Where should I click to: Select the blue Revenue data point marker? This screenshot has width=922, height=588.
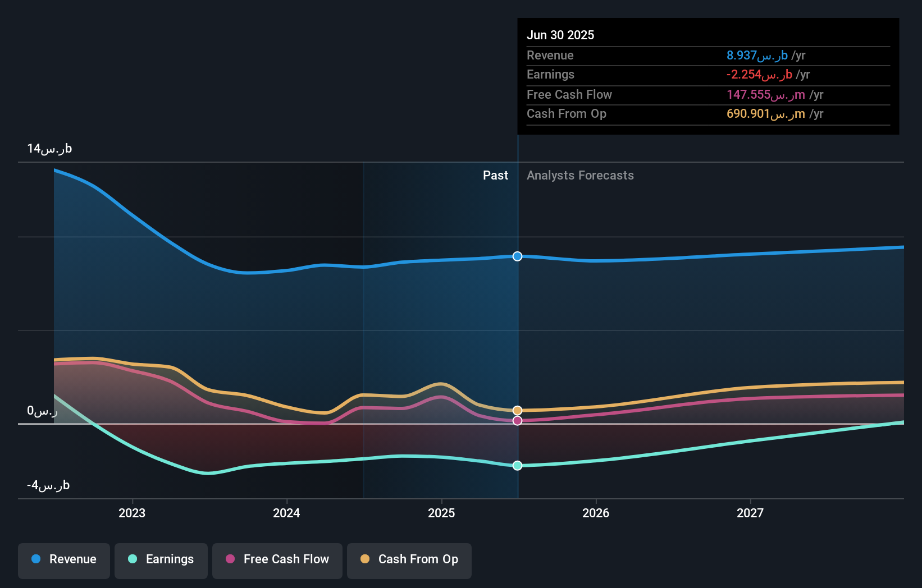point(517,256)
